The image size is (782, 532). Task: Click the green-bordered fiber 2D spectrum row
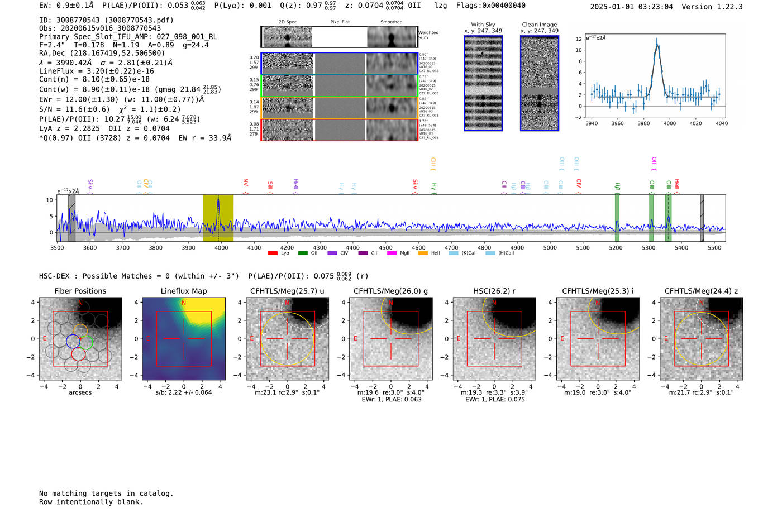click(339, 85)
